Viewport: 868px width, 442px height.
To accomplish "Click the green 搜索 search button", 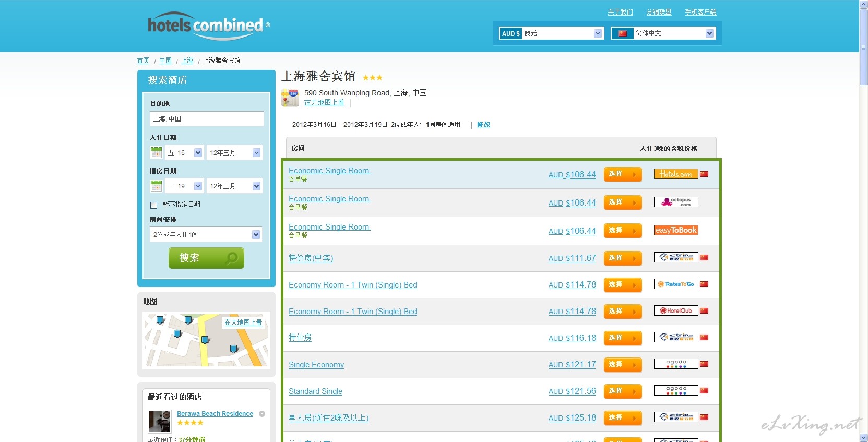I will [x=206, y=258].
